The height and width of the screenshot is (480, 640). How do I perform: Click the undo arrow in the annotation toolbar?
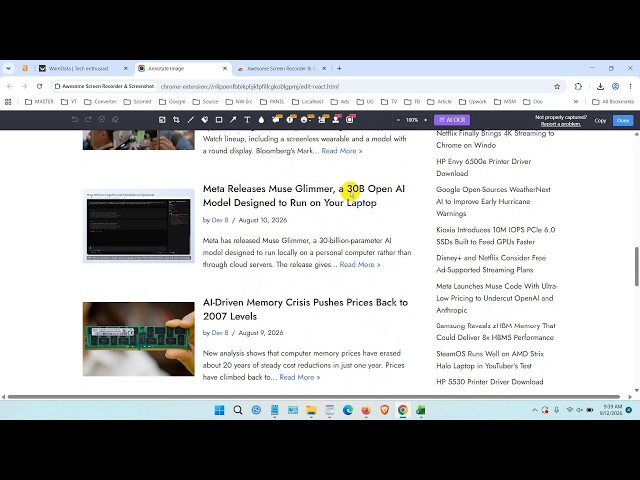coord(75,120)
